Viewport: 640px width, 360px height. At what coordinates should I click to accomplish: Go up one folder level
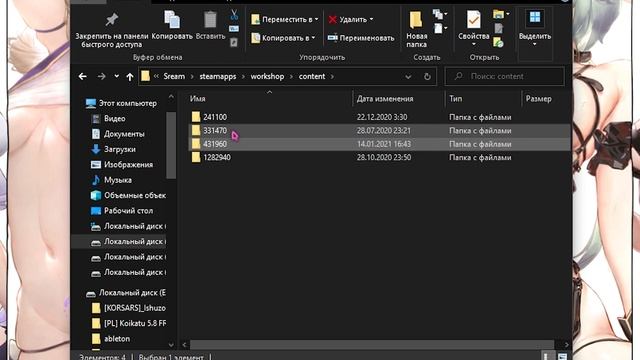click(130, 77)
